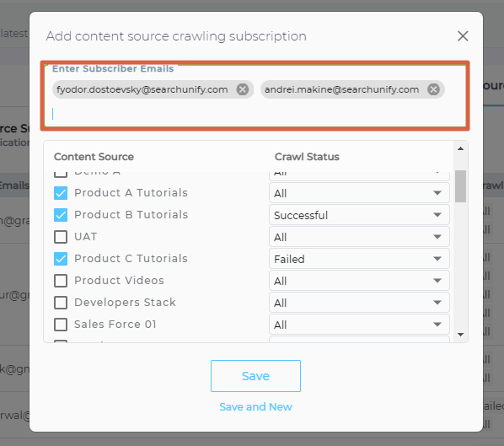The height and width of the screenshot is (446, 504).
Task: Check the UAT content source
Action: (x=61, y=237)
